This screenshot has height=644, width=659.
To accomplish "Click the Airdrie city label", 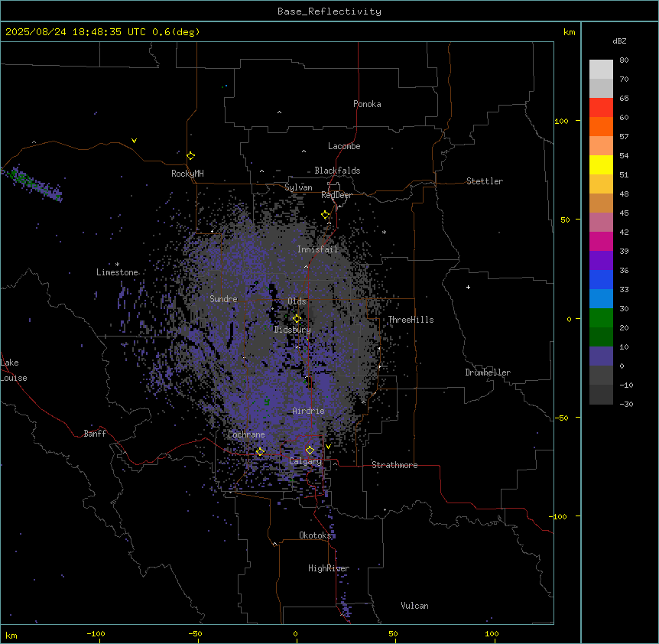I will point(309,411).
